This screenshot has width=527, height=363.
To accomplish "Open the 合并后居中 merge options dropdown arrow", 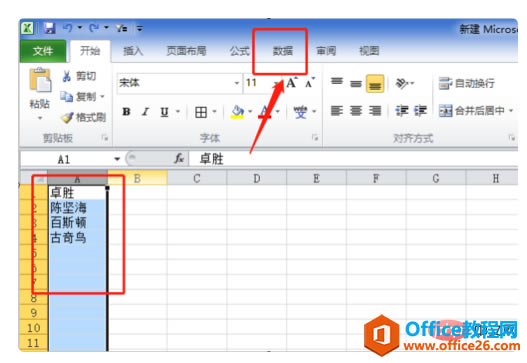I will click(x=511, y=111).
